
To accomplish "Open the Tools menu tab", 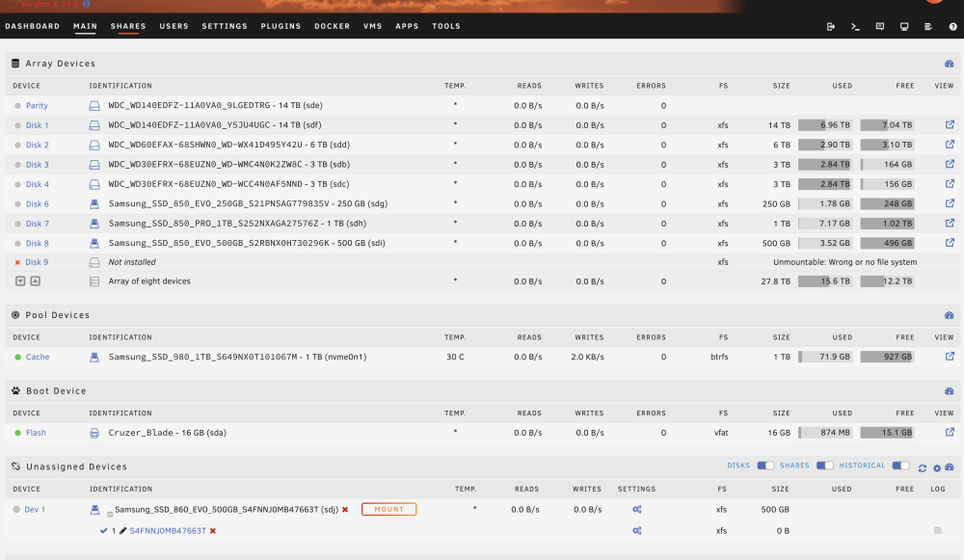I will click(x=446, y=26).
